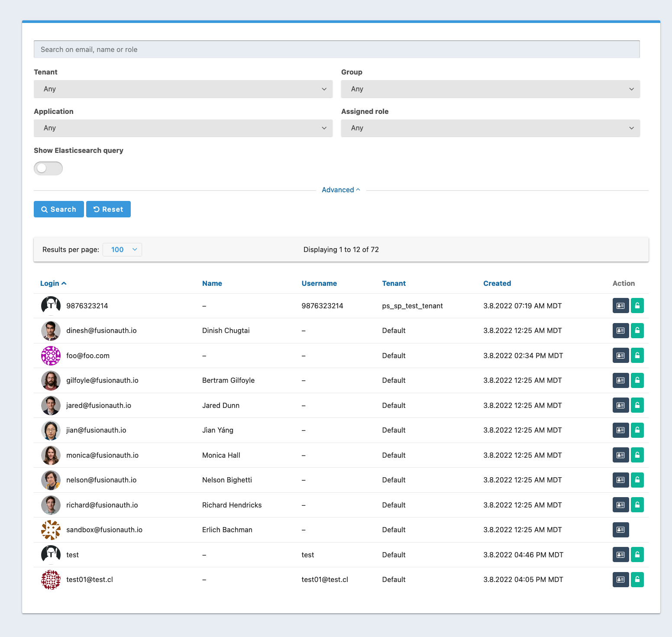The image size is (672, 637).
Task: Sort table by Login column
Action: coord(53,283)
